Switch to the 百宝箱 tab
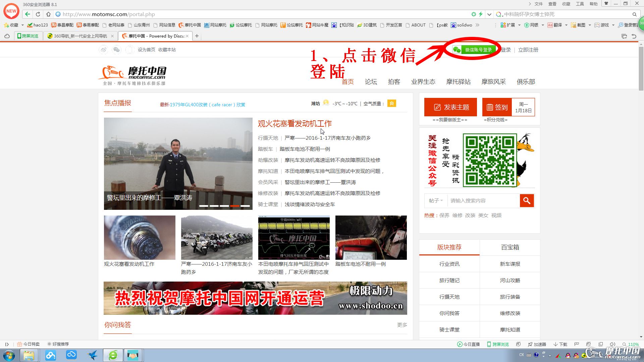 (510, 247)
